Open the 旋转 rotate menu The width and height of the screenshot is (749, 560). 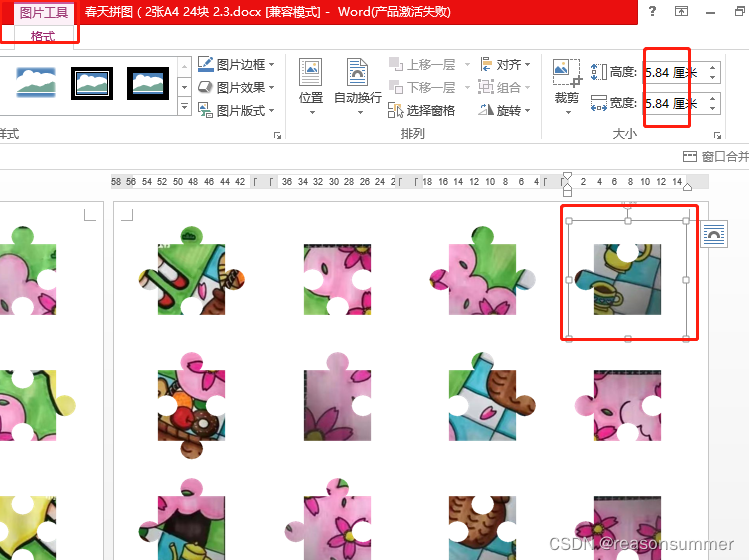click(505, 110)
